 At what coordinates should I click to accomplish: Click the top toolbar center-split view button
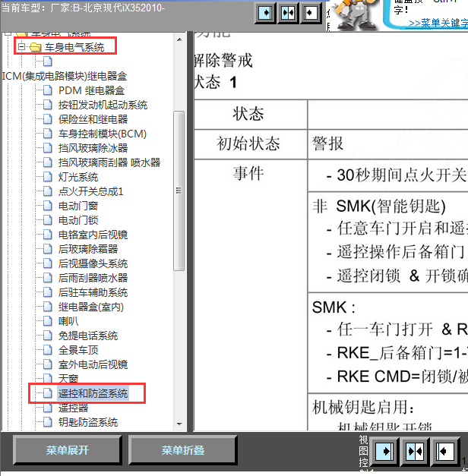(288, 13)
